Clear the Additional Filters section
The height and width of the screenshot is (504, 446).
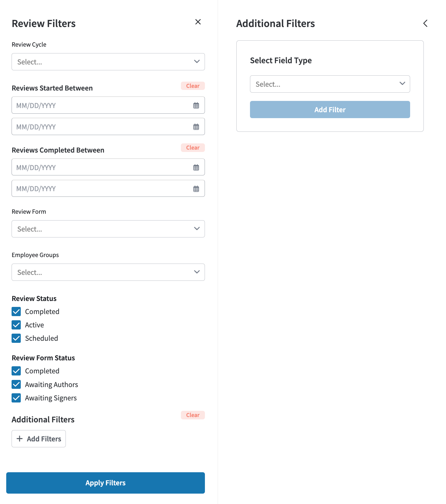193,415
